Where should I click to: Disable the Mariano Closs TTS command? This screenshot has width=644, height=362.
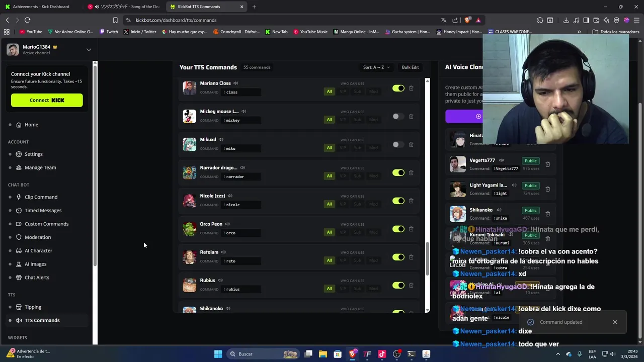pos(398,88)
